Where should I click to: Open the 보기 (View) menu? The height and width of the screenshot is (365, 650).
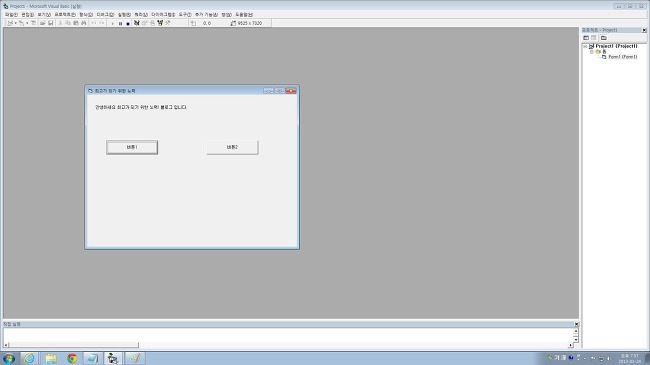[x=44, y=15]
